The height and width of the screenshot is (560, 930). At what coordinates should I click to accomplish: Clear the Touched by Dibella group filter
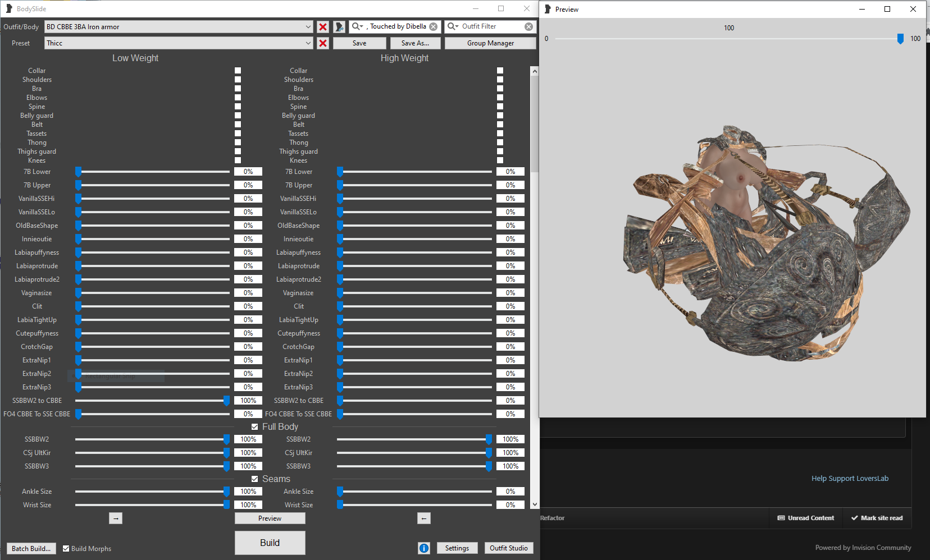click(434, 26)
